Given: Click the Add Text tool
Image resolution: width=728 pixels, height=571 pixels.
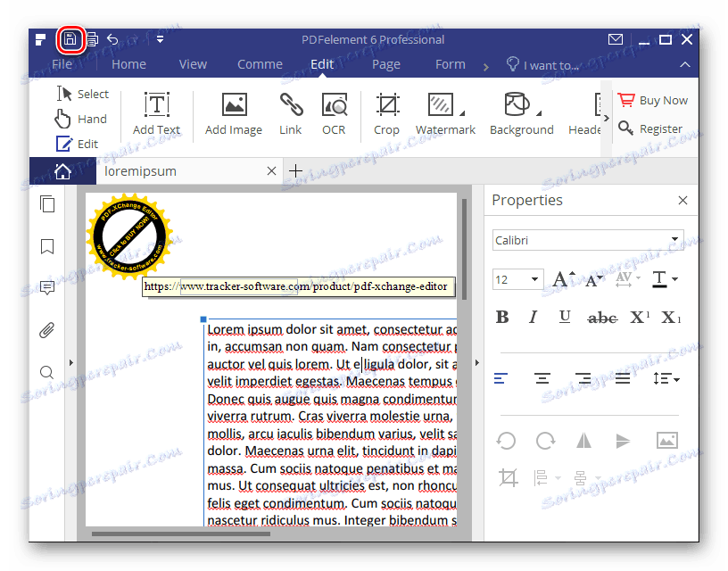Looking at the screenshot, I should [156, 113].
